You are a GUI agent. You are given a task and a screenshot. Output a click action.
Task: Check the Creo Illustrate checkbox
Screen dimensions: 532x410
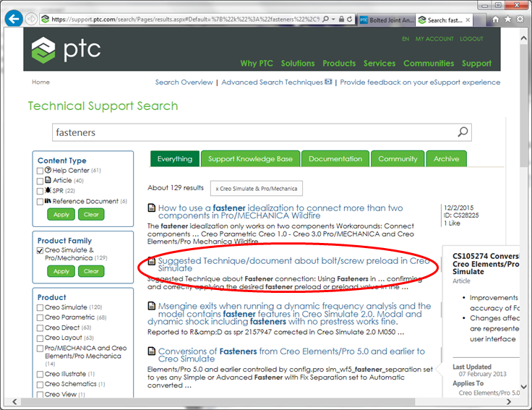[40, 375]
